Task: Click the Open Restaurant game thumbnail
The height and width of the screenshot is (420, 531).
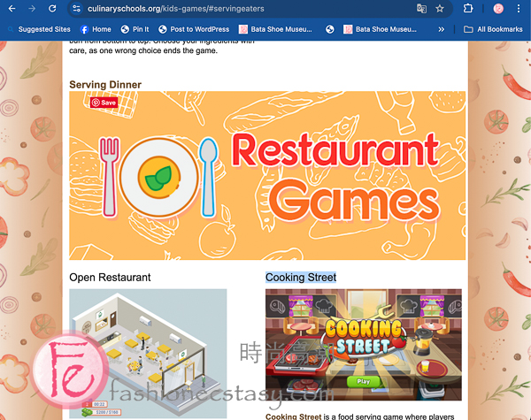Action: (148, 354)
